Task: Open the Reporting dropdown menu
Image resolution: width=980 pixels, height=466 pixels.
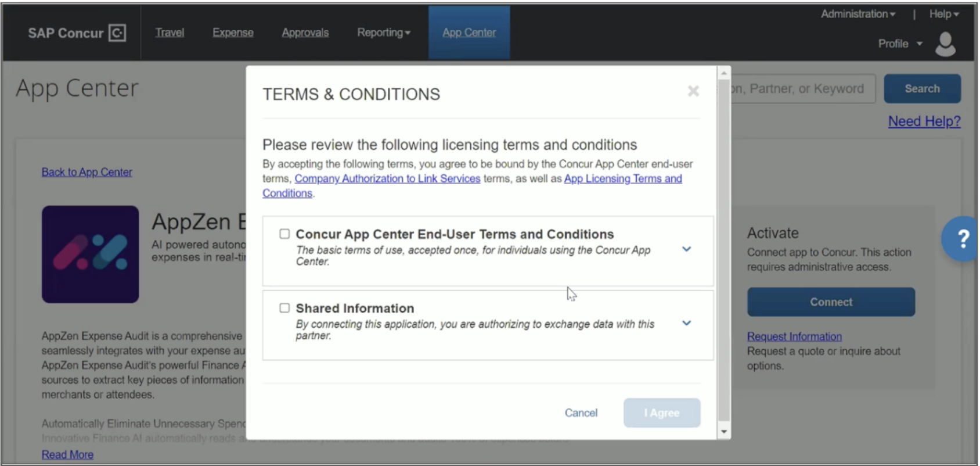Action: pyautogui.click(x=384, y=33)
